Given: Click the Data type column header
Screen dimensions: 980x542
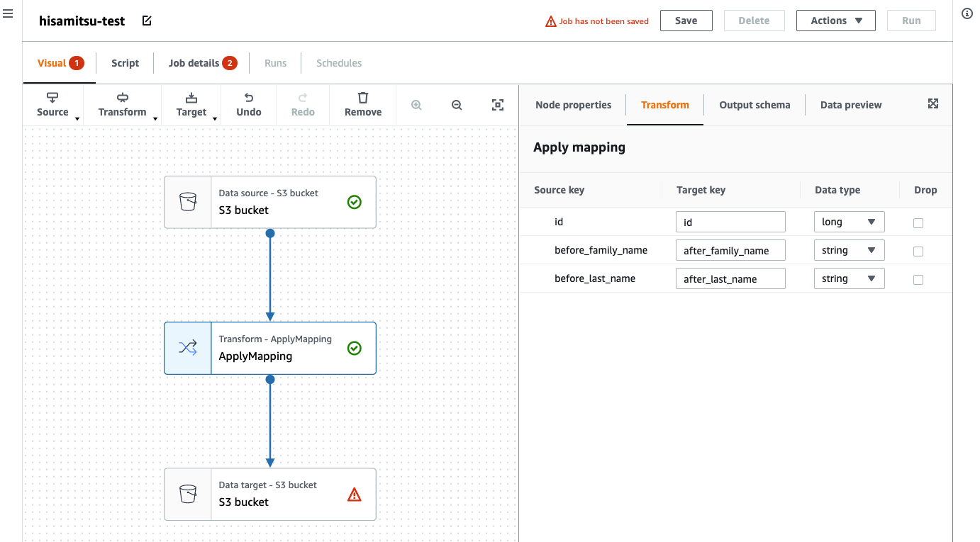Looking at the screenshot, I should click(837, 190).
